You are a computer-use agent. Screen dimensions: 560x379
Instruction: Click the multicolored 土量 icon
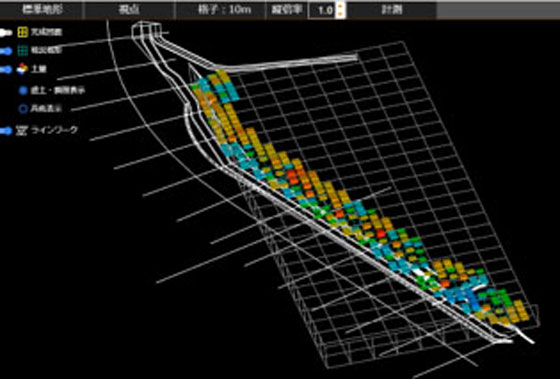[x=22, y=69]
